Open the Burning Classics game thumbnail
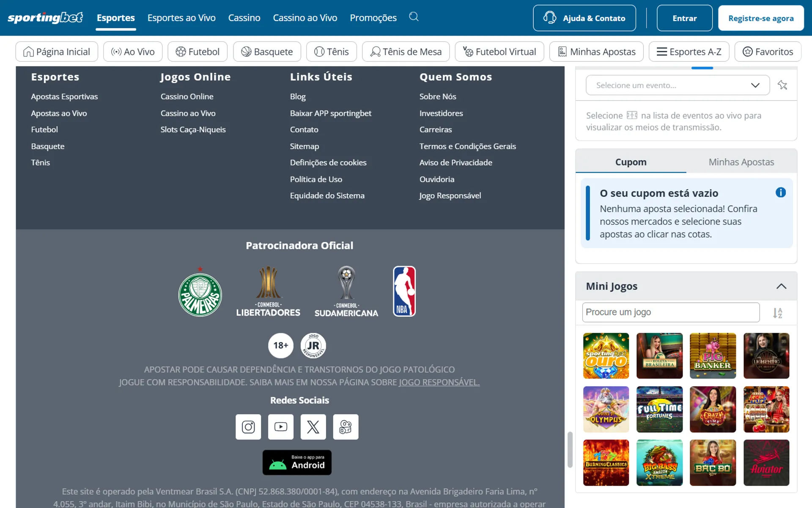 point(606,462)
